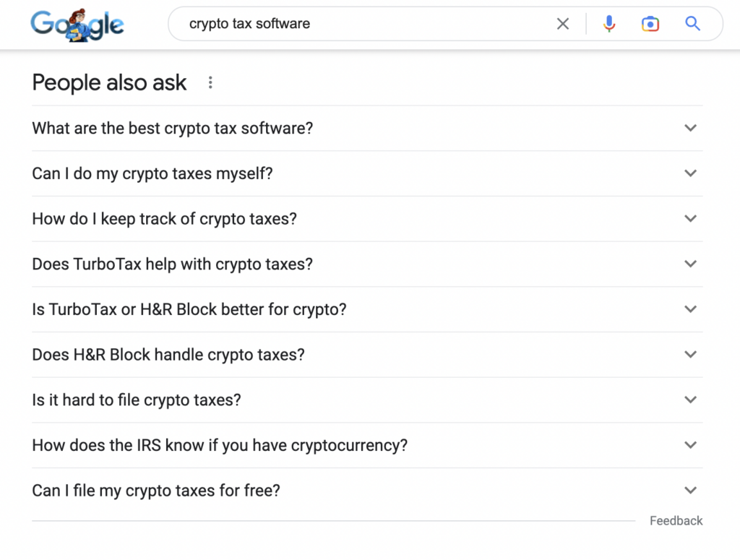Select "Is TurboTax or H&R Block better for crypto?" text
740x560 pixels.
point(189,309)
